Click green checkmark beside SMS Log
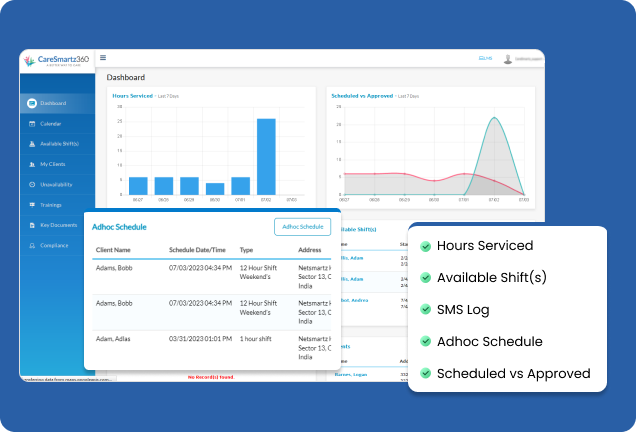636x432 pixels. pyautogui.click(x=426, y=310)
